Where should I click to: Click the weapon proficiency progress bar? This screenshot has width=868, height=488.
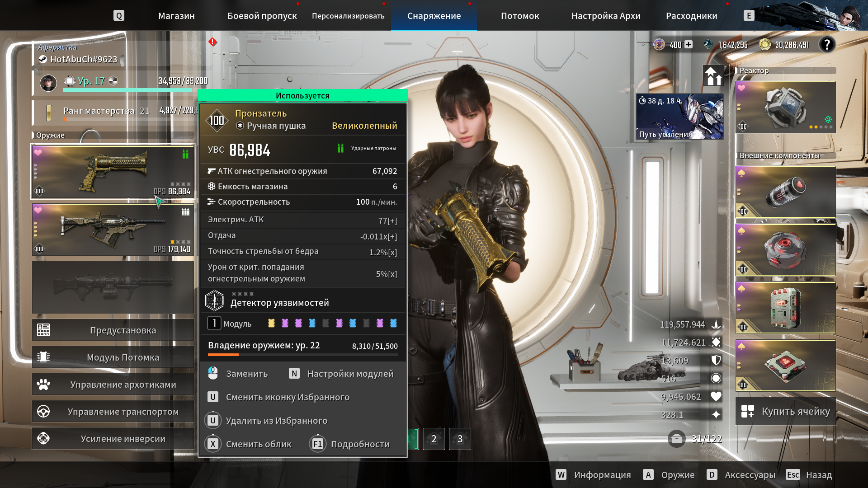pyautogui.click(x=302, y=355)
